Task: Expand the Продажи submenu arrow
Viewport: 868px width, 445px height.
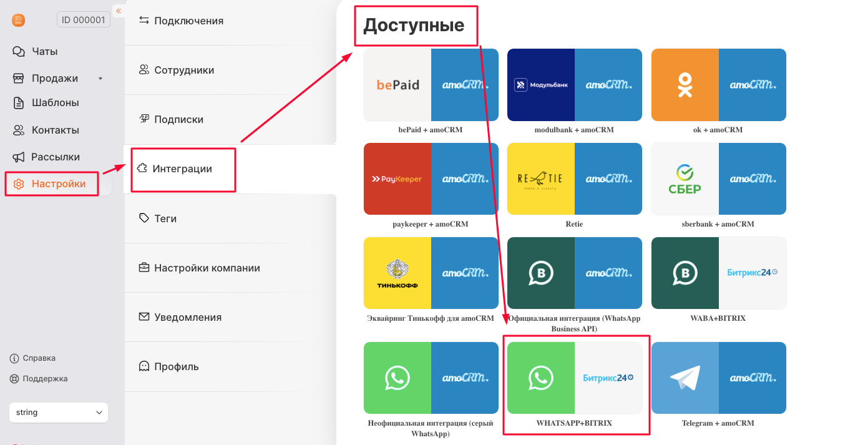Action: [x=100, y=79]
